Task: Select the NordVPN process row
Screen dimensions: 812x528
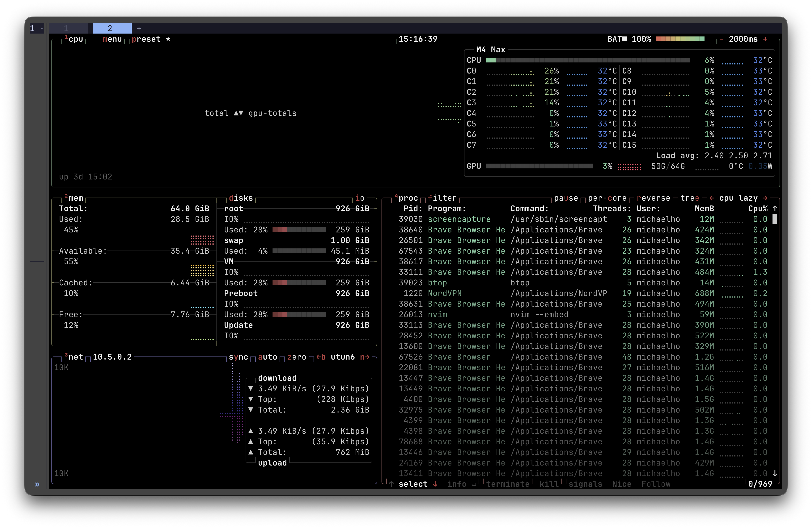Action: coord(583,293)
